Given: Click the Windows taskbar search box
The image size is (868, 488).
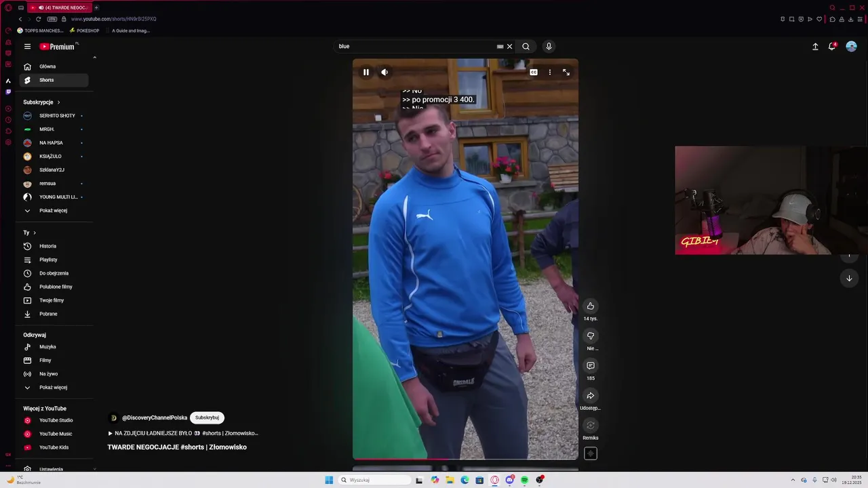Looking at the screenshot, I should click(x=375, y=480).
